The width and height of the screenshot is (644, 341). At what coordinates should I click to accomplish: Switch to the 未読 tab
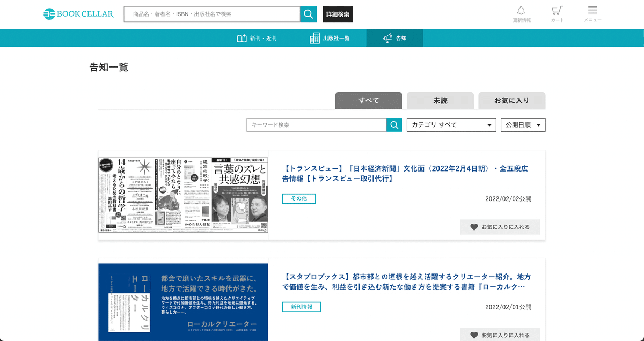[x=440, y=100]
